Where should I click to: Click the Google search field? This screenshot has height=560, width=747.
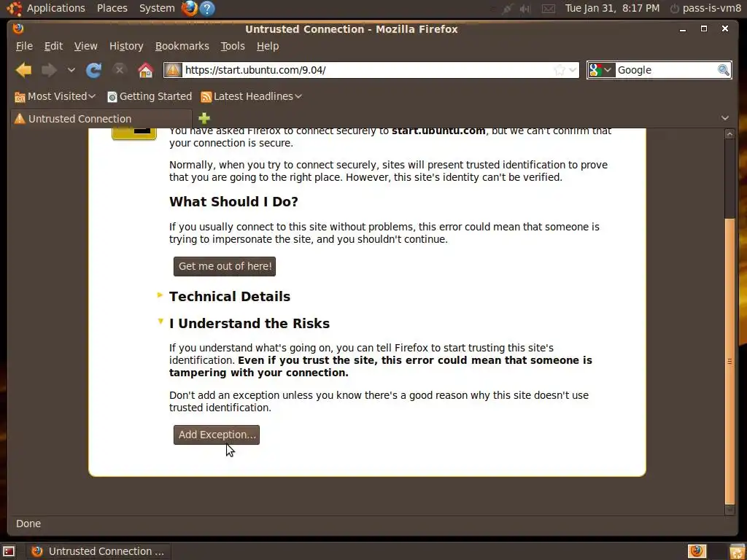(x=665, y=70)
